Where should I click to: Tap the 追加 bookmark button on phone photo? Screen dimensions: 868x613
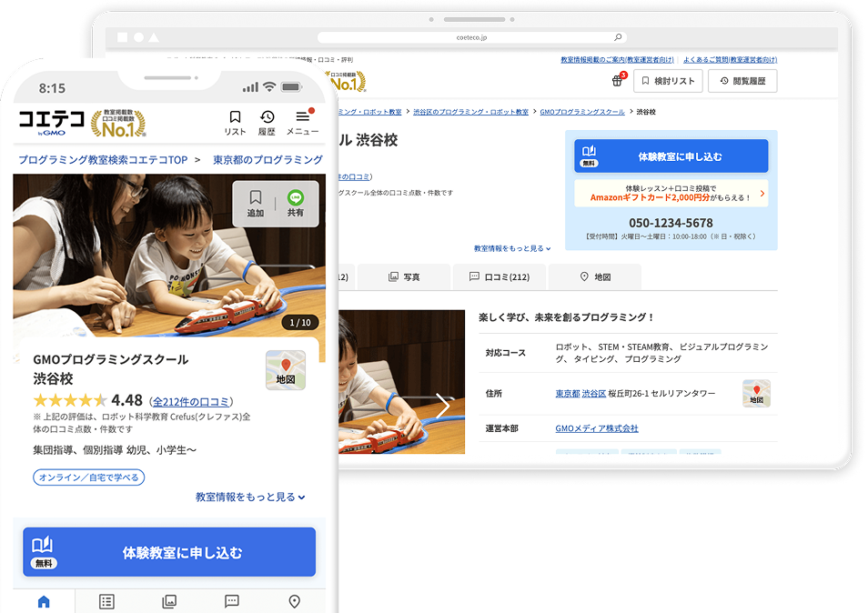pyautogui.click(x=255, y=204)
